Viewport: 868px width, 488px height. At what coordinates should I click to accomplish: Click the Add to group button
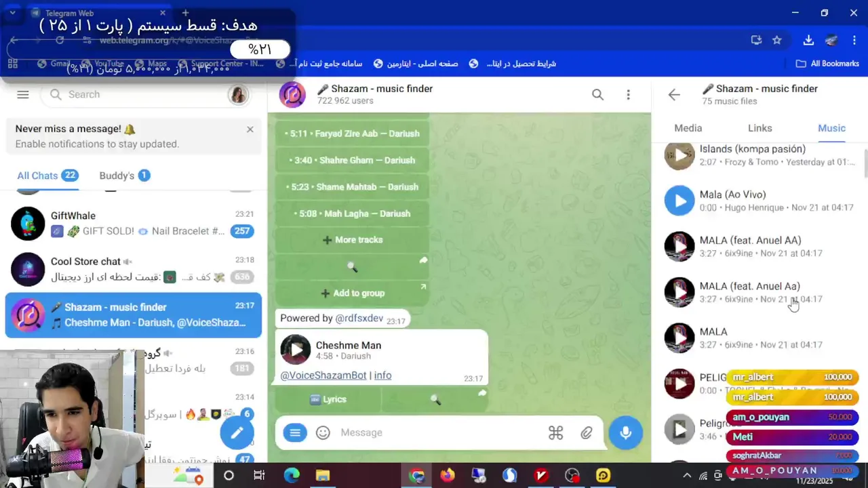352,293
